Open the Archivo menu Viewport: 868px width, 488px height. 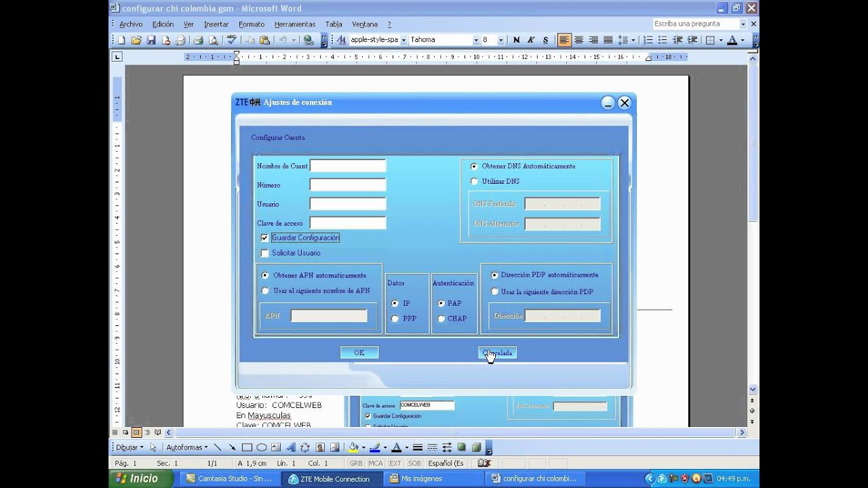[x=131, y=24]
